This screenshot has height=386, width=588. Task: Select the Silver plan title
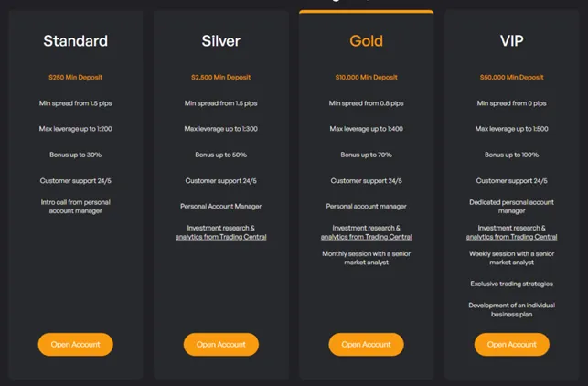[x=220, y=41]
